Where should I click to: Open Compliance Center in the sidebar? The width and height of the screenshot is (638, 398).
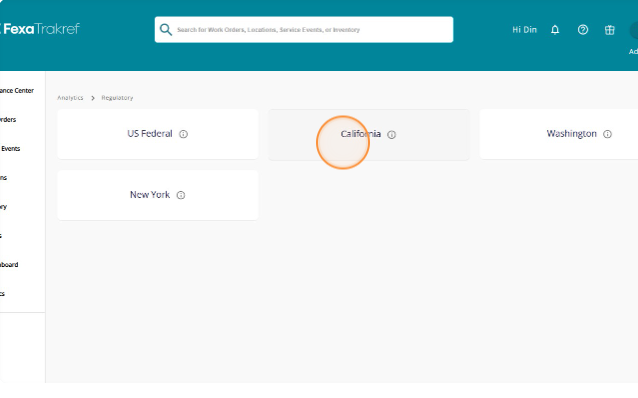[17, 90]
